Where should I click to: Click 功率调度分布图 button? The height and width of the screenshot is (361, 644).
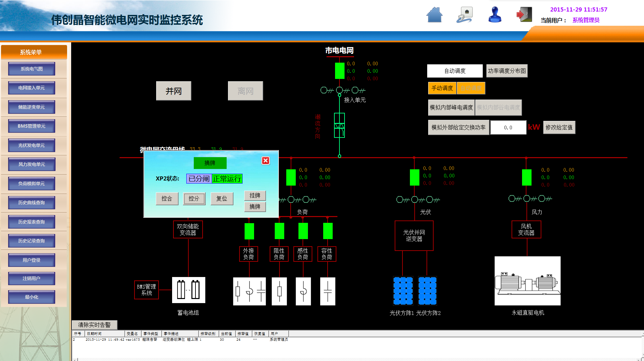pyautogui.click(x=507, y=71)
